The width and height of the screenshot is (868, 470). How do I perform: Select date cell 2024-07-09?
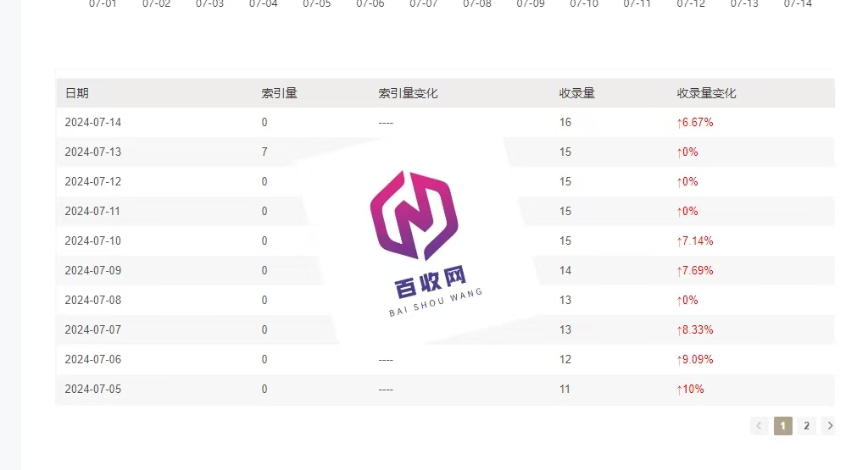93,270
